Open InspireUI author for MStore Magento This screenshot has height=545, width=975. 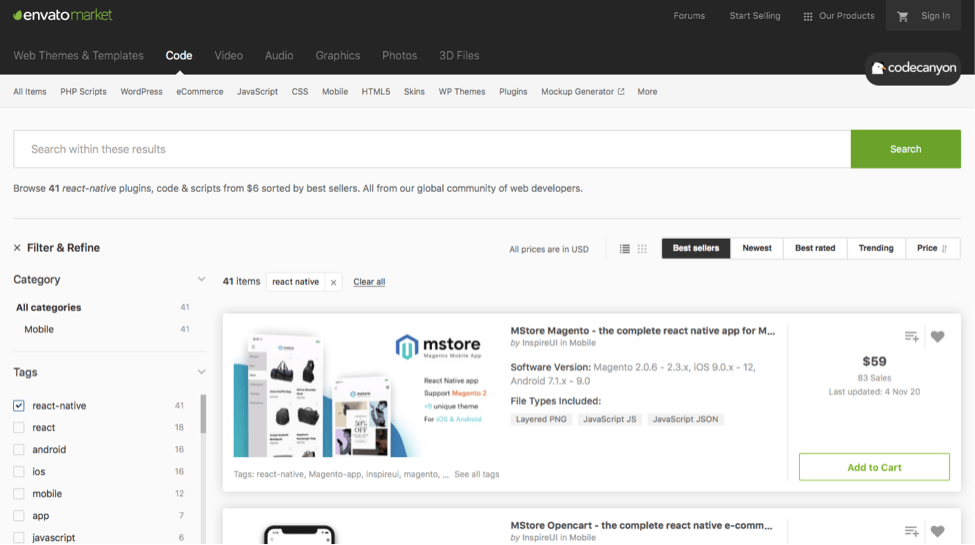click(x=540, y=343)
